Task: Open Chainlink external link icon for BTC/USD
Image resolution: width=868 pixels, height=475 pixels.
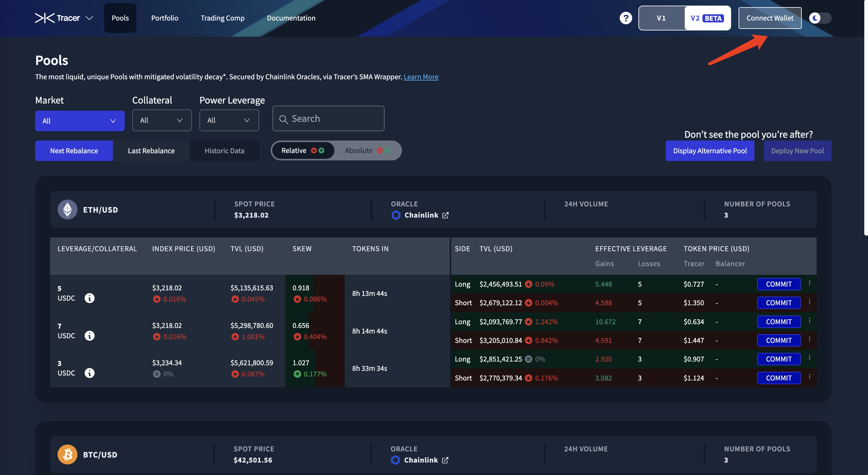Action: (445, 460)
